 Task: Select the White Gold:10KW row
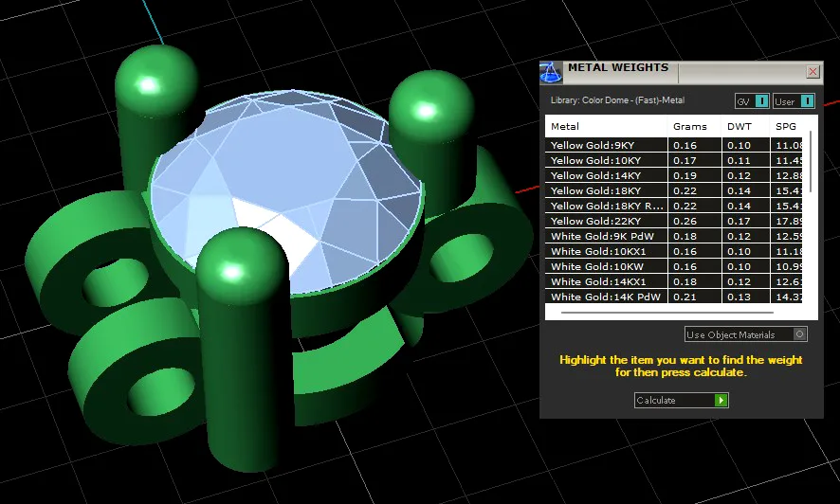pos(674,266)
